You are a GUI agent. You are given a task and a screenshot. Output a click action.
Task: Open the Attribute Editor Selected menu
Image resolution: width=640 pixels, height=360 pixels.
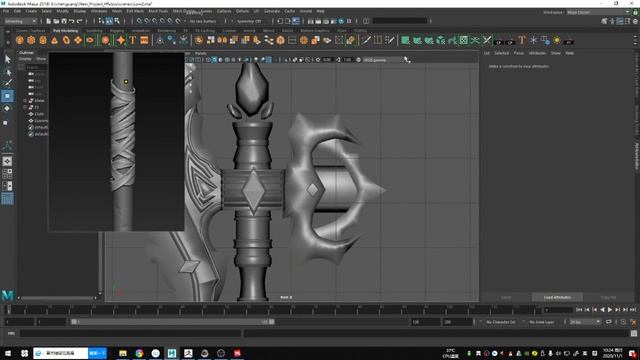point(501,53)
